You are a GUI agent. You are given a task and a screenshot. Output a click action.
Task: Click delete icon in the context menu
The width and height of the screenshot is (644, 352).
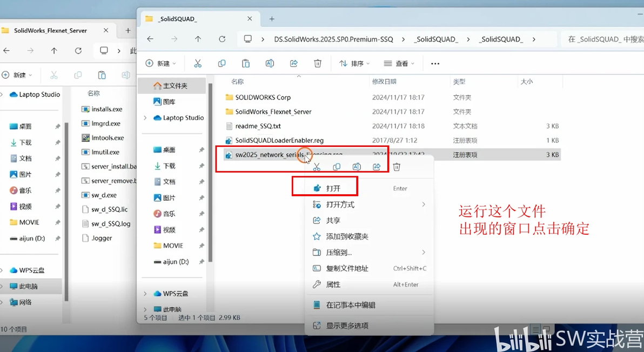[x=397, y=167]
